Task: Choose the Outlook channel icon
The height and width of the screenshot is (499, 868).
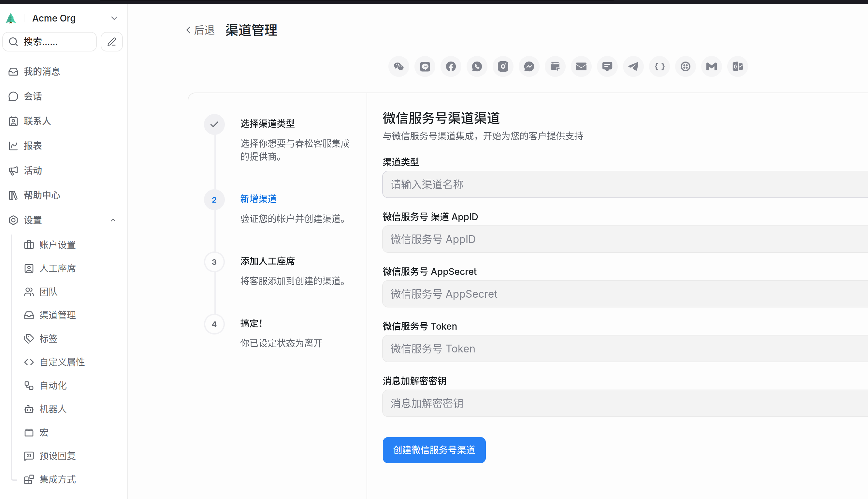Action: tap(737, 66)
